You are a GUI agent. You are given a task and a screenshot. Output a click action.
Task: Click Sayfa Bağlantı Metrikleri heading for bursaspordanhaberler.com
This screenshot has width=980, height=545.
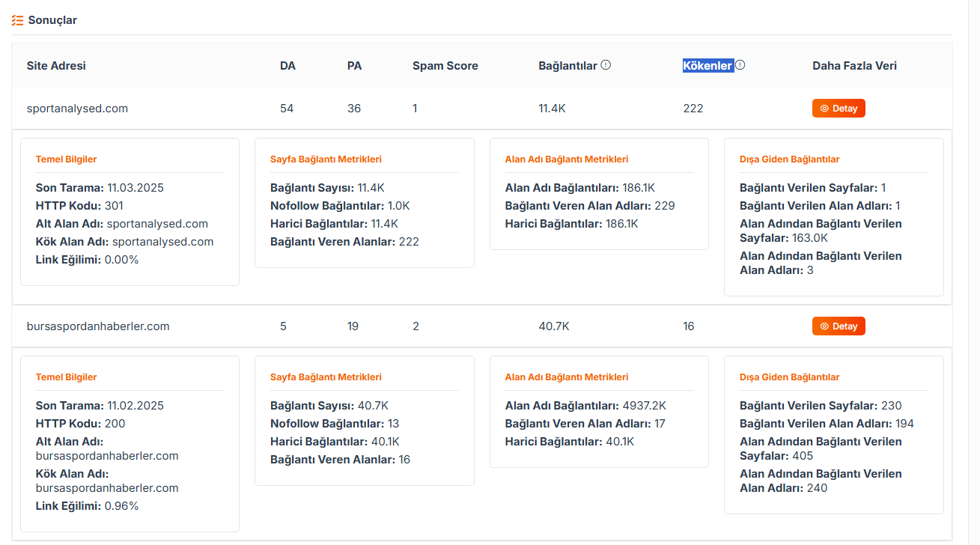coord(326,377)
